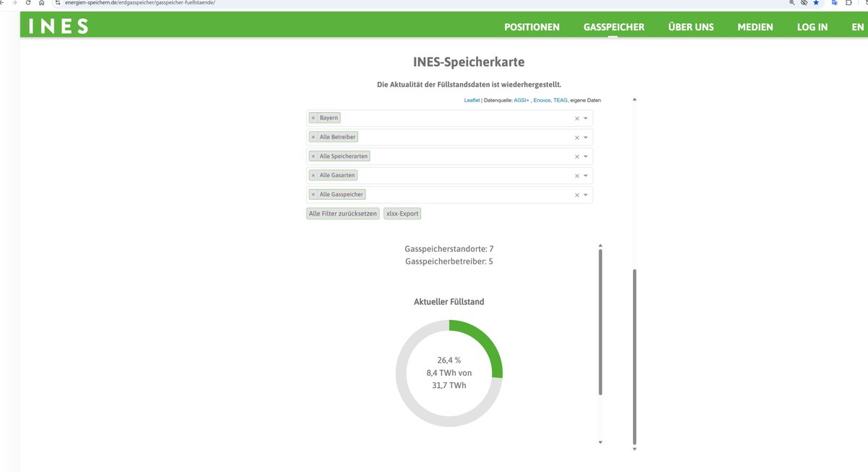Viewport: 868px width, 472px height.
Task: Open the translate icon in browser toolbar
Action: tap(834, 3)
